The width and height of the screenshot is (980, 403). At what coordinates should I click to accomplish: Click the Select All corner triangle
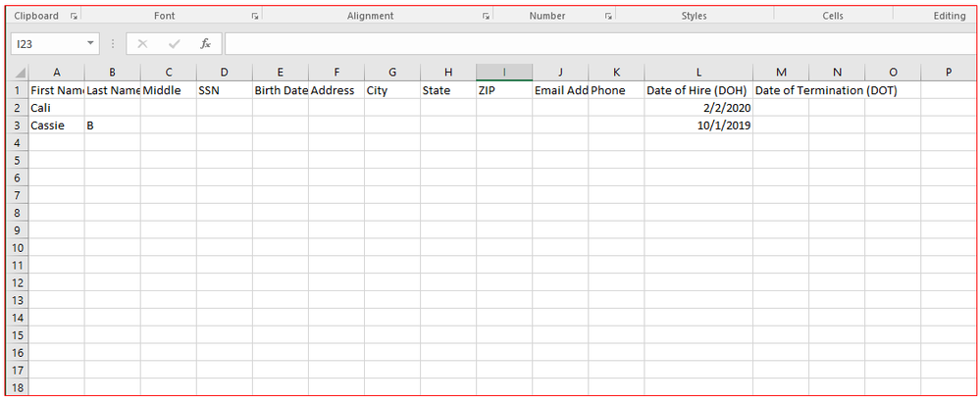[20, 73]
